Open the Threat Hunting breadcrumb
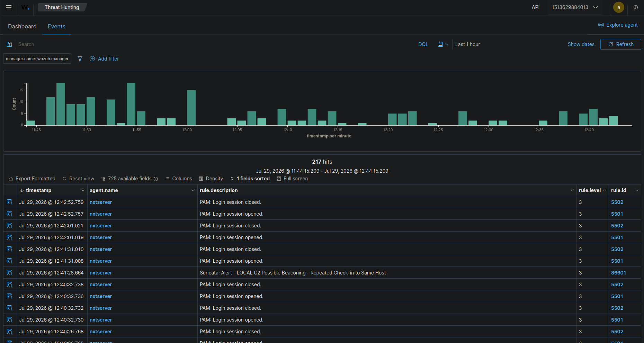644x343 pixels. [62, 7]
